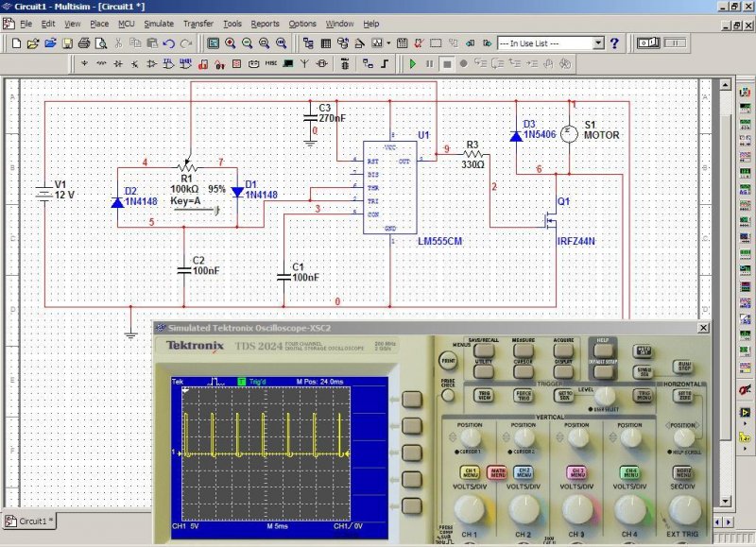Click the CH 1 VOLTS/DIV knob
756x547 pixels.
click(470, 509)
